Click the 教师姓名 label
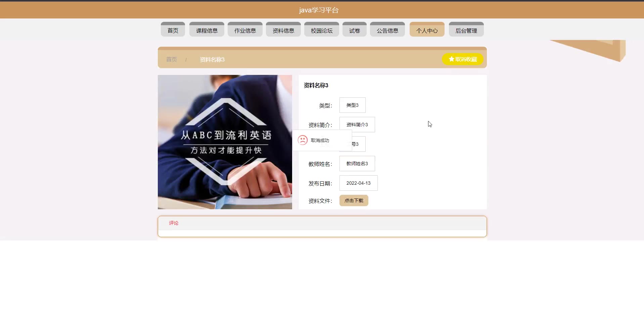This screenshot has height=315, width=644. click(320, 164)
